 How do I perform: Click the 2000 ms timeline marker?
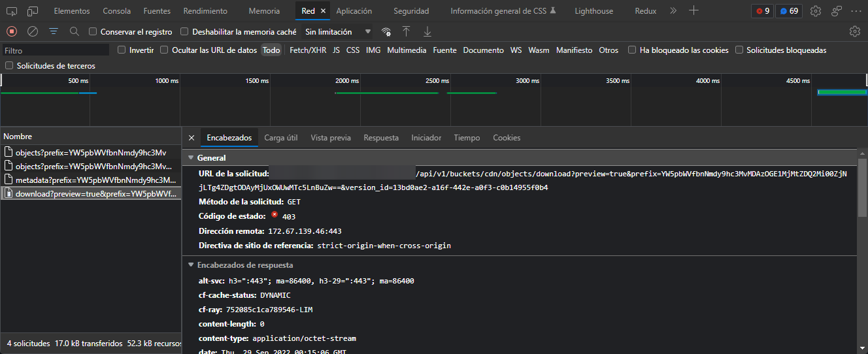(347, 81)
